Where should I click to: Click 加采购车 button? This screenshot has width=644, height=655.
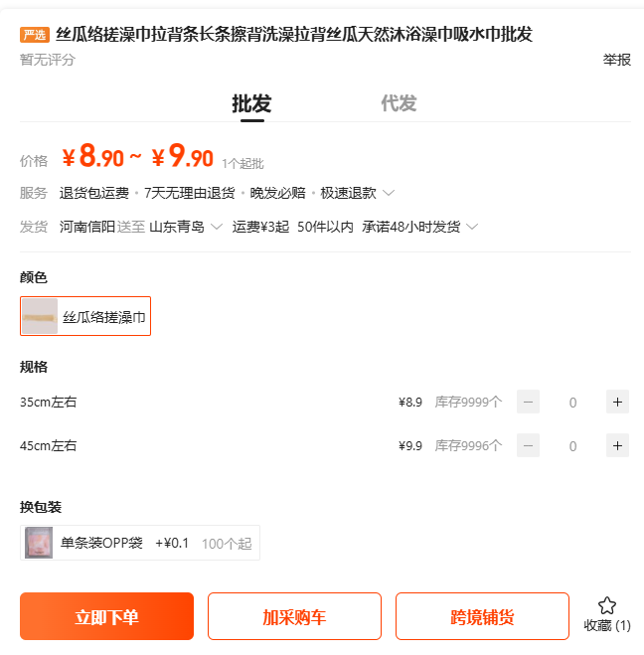(x=294, y=617)
